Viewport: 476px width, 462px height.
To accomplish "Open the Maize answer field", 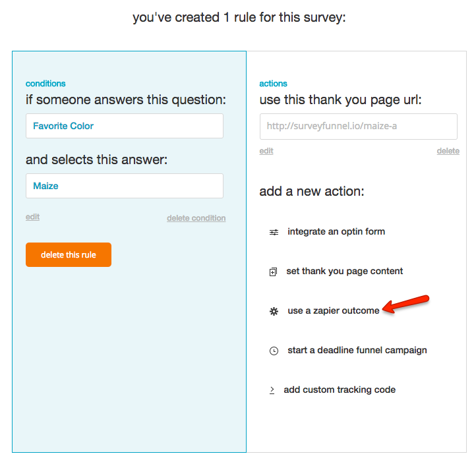I will coord(125,186).
